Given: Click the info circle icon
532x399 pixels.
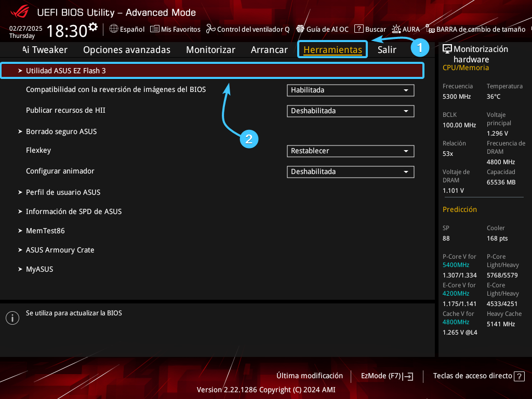Looking at the screenshot, I should coord(12,318).
